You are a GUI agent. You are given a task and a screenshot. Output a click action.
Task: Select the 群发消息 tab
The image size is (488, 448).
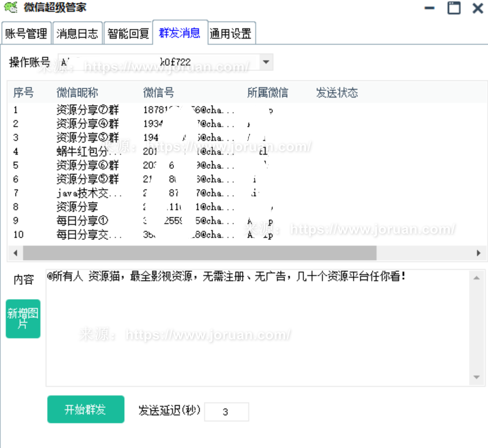coord(180,32)
